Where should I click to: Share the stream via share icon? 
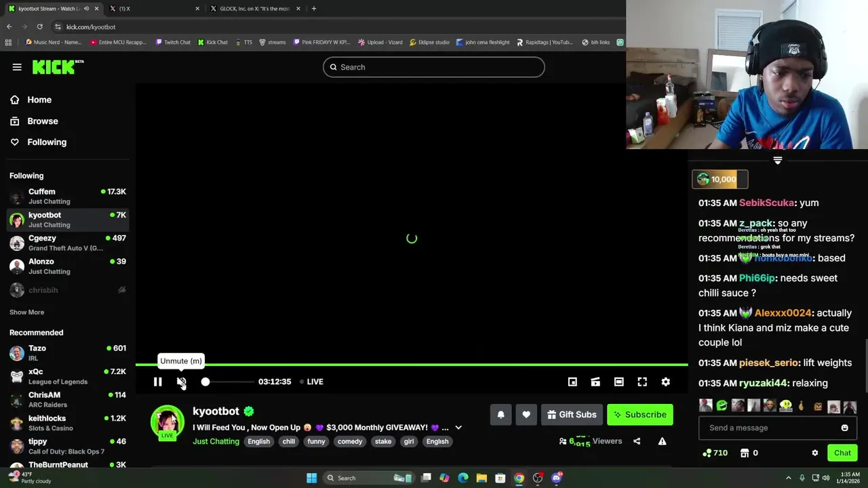[x=637, y=441]
